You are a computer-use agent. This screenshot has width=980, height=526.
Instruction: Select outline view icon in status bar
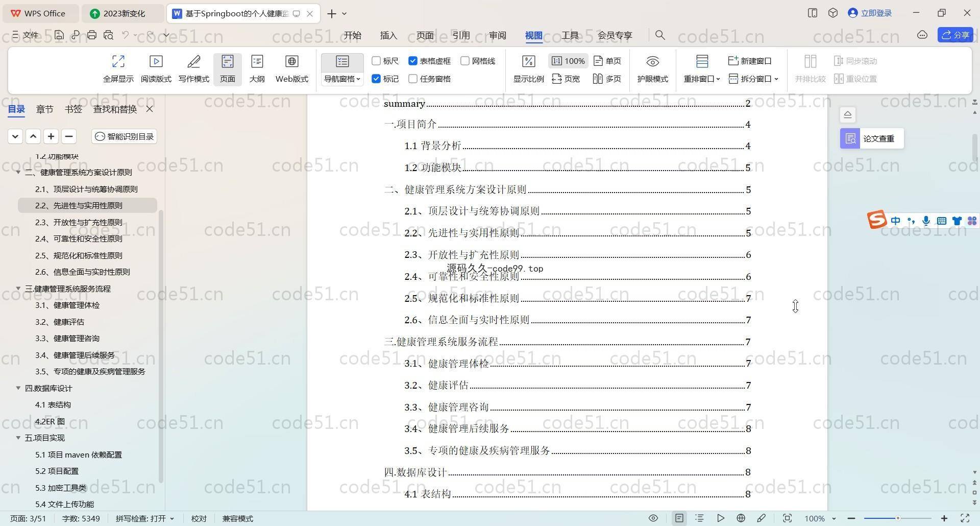point(700,518)
